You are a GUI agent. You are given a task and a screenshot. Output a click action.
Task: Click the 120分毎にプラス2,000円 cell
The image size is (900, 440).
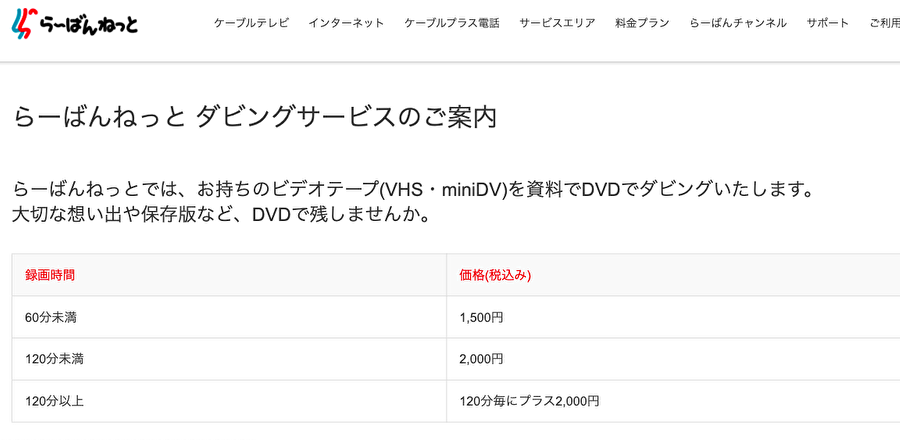pos(673,401)
